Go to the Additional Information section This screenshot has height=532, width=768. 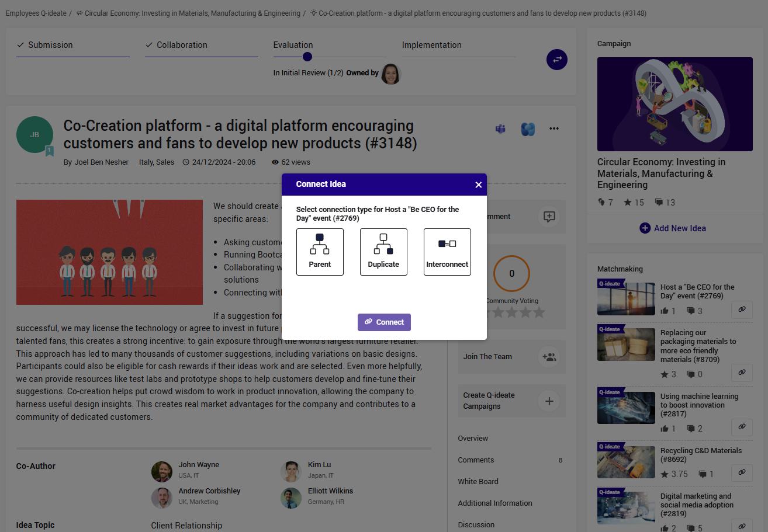pos(495,503)
